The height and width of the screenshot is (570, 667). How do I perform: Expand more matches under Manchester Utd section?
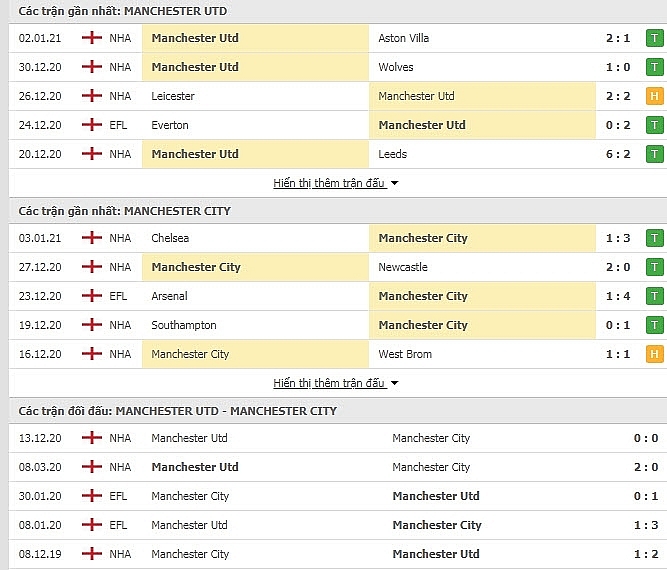[329, 184]
